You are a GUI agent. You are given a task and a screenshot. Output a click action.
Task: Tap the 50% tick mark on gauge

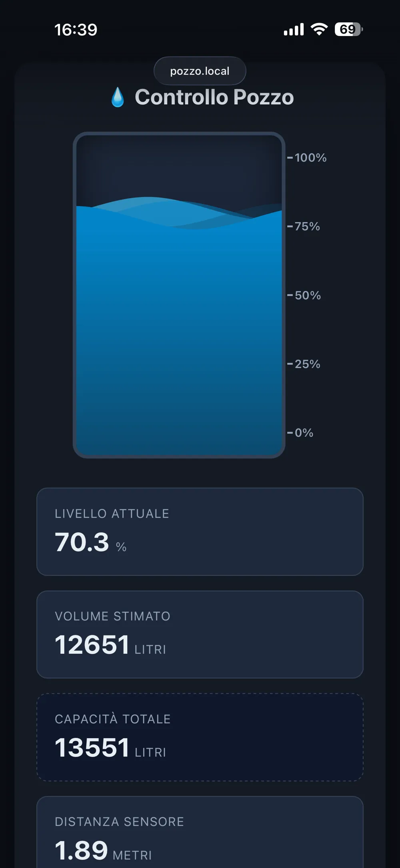click(304, 295)
